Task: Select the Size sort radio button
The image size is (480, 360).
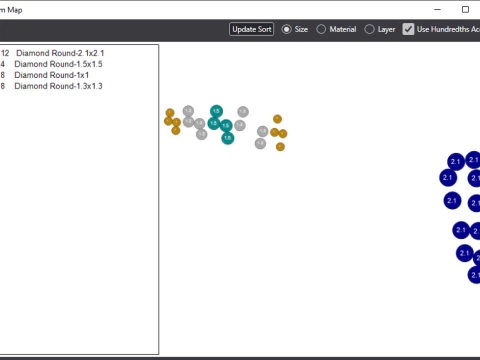Action: click(x=286, y=29)
